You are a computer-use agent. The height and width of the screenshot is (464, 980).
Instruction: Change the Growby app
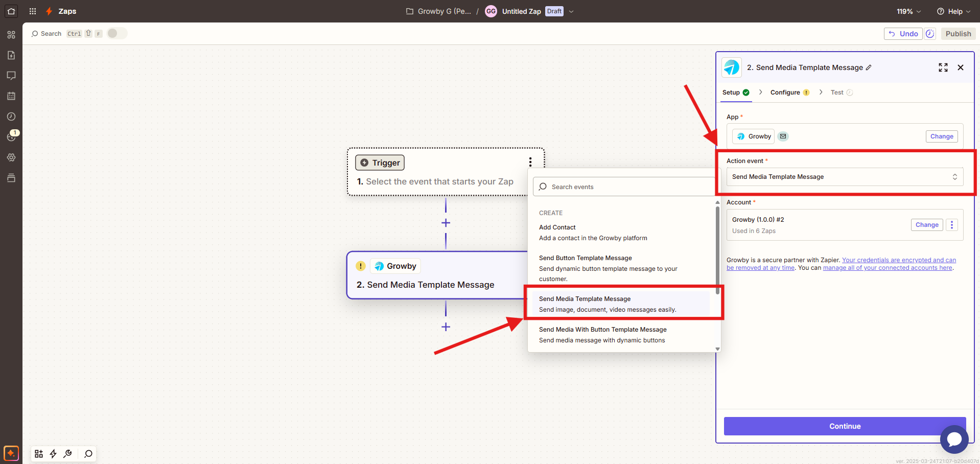942,136
